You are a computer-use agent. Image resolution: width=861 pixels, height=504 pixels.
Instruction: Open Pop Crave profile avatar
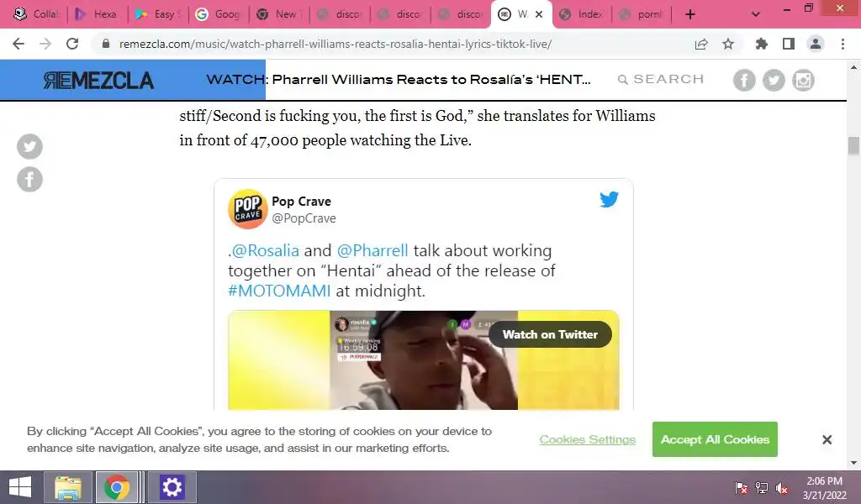248,209
